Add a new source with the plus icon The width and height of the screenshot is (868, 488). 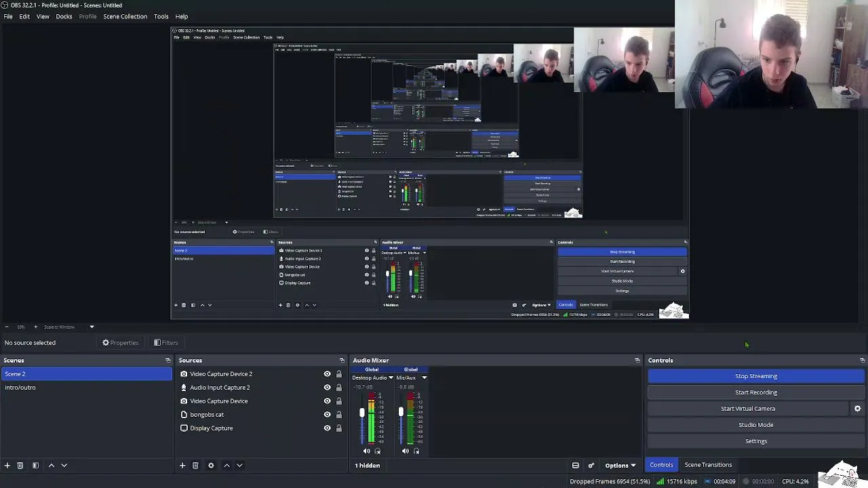[x=182, y=466]
